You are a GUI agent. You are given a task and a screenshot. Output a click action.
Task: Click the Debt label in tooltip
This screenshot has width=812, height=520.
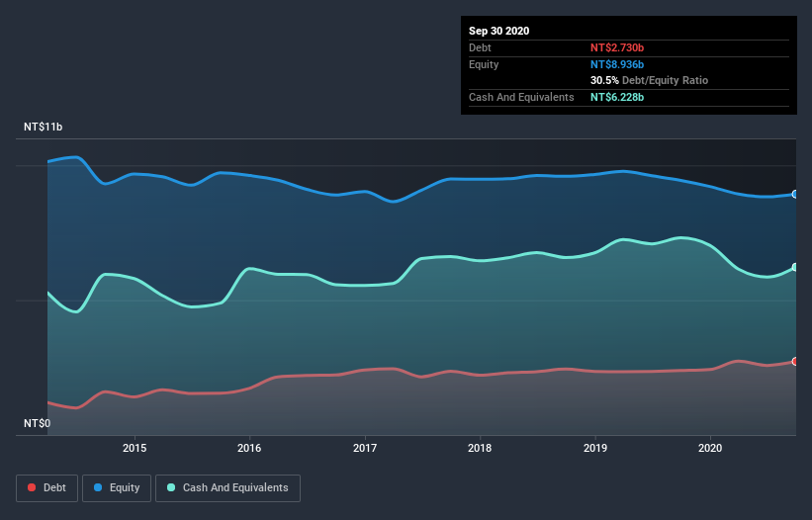[x=480, y=47]
